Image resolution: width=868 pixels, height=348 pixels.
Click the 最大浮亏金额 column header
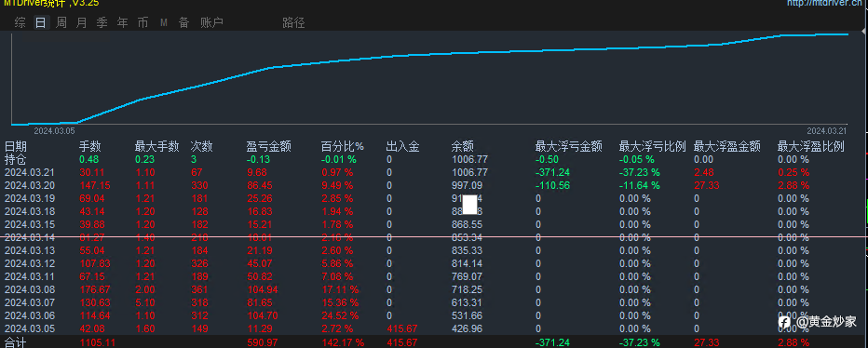[x=569, y=147]
